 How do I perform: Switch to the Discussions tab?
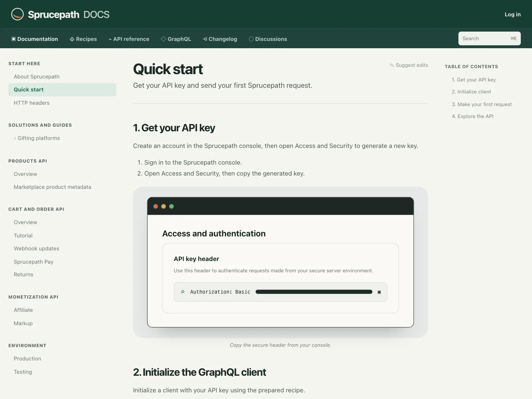pos(268,39)
